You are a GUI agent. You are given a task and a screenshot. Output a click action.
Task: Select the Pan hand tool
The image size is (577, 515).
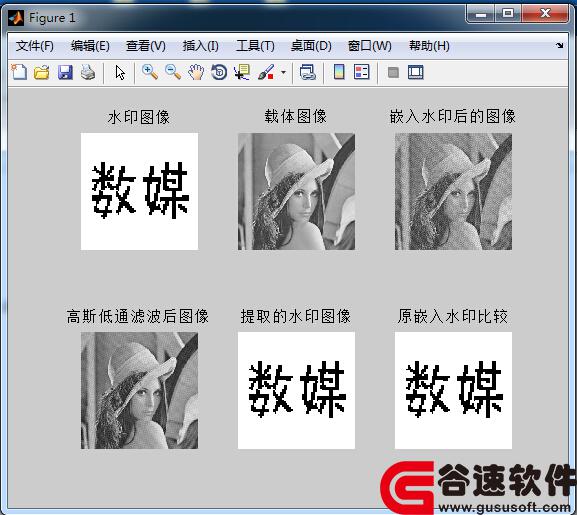(x=196, y=72)
